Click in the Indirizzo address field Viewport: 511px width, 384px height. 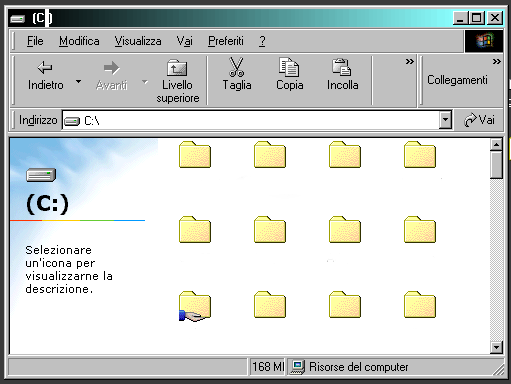pyautogui.click(x=251, y=120)
